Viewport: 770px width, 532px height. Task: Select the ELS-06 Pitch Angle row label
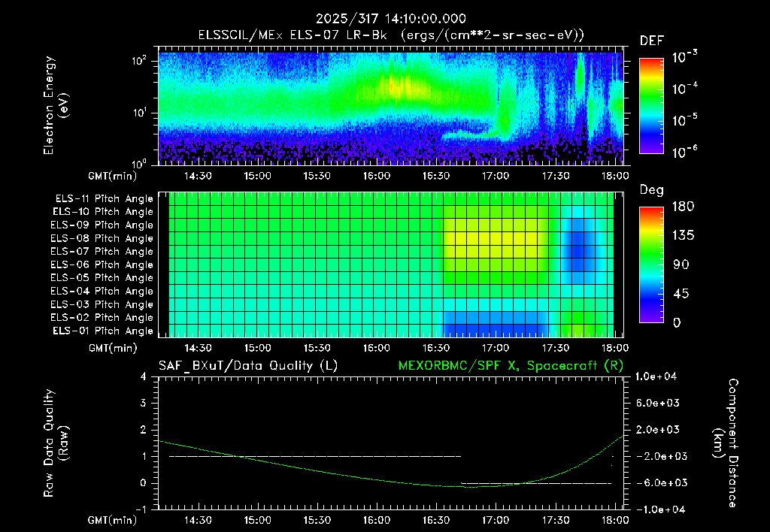pos(102,264)
